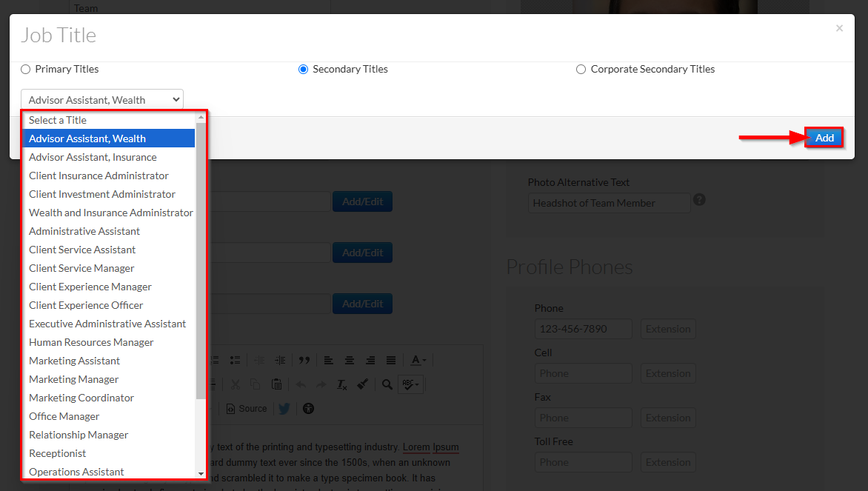Insert a block quote in the editor
The image size is (868, 491).
coord(304,361)
